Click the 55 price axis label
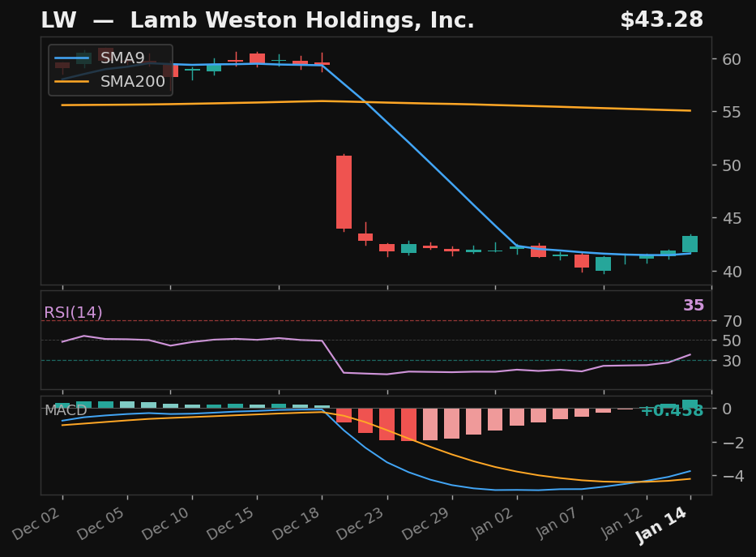The height and width of the screenshot is (557, 756). (x=732, y=113)
